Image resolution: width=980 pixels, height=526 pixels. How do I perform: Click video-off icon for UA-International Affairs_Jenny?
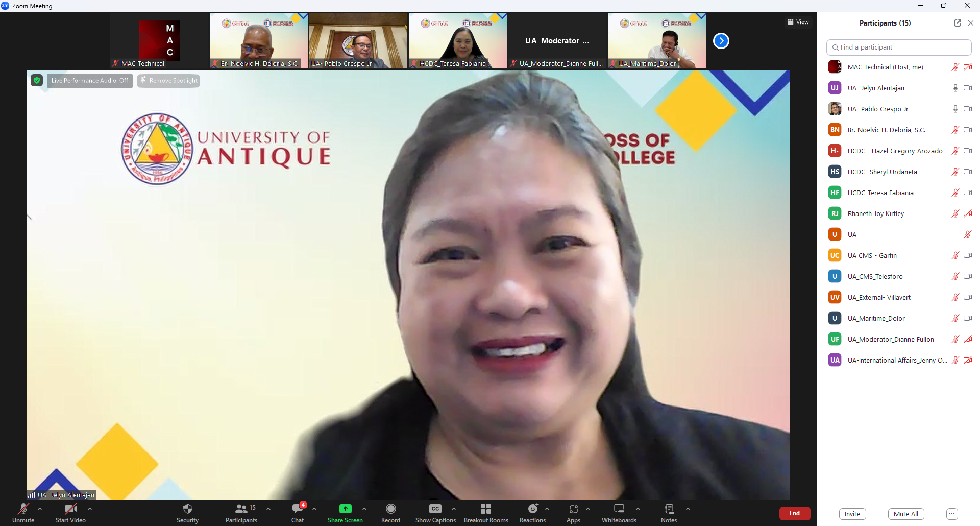point(968,360)
